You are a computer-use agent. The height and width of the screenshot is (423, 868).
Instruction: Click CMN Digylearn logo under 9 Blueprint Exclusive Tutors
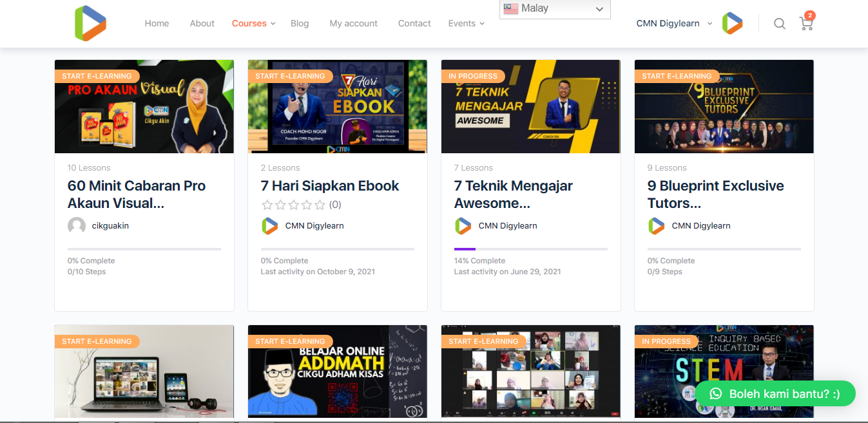(656, 226)
